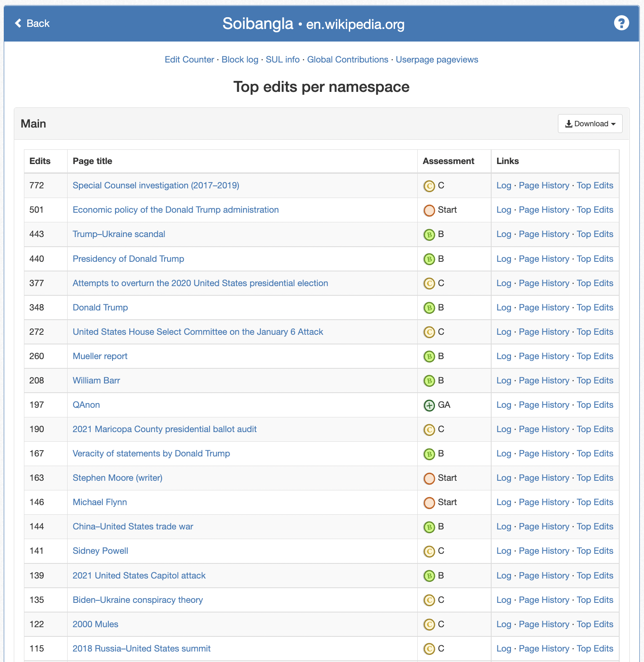
Task: View Page History for 2021 United States Capitol attack
Action: click(x=544, y=576)
